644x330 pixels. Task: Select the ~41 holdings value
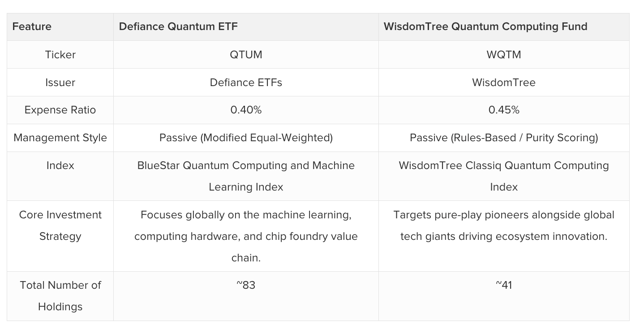pos(504,285)
